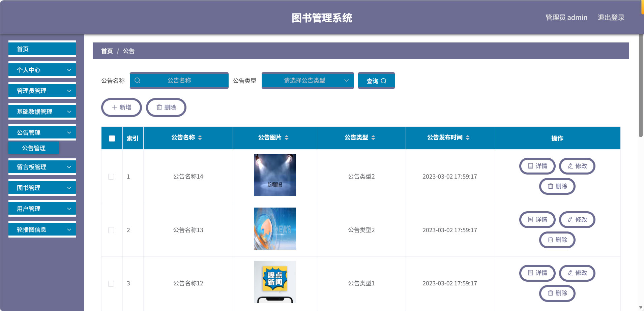Image resolution: width=644 pixels, height=311 pixels.
Task: Click 2023-03-02 17:59:17 in 公告名称13 row
Action: point(450,230)
